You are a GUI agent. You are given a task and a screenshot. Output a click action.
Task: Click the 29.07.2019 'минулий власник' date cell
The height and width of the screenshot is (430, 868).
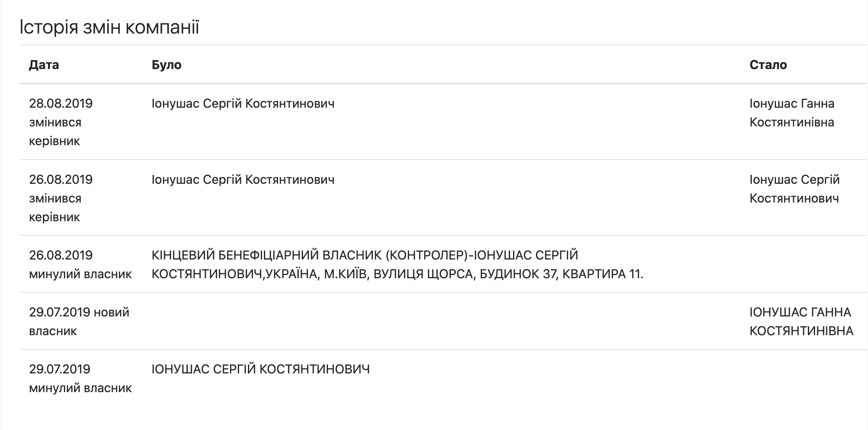81,378
